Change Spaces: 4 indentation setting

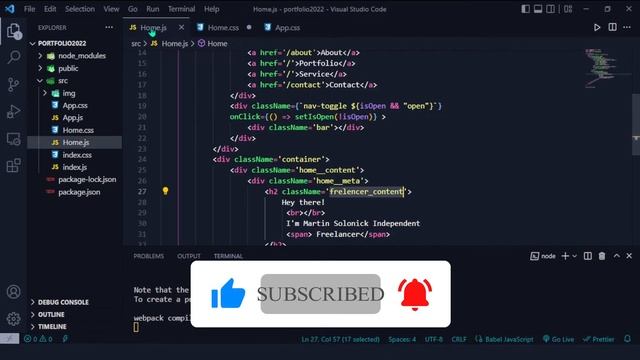click(x=402, y=339)
